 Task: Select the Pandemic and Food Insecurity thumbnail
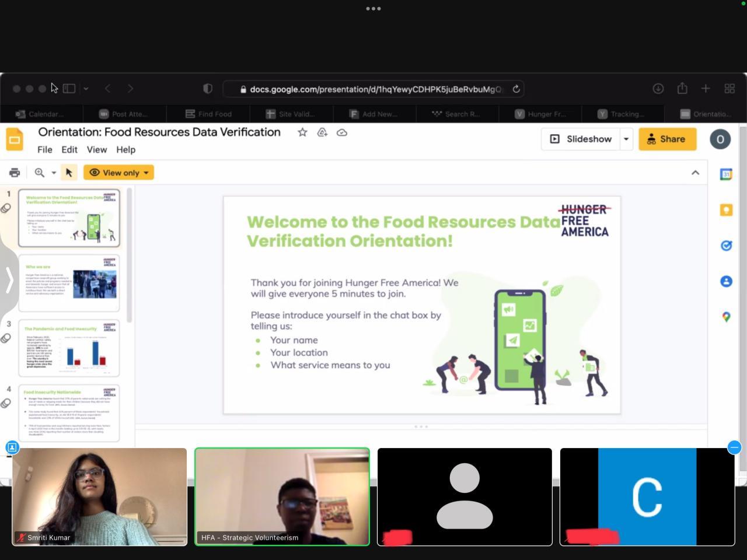[x=69, y=348]
